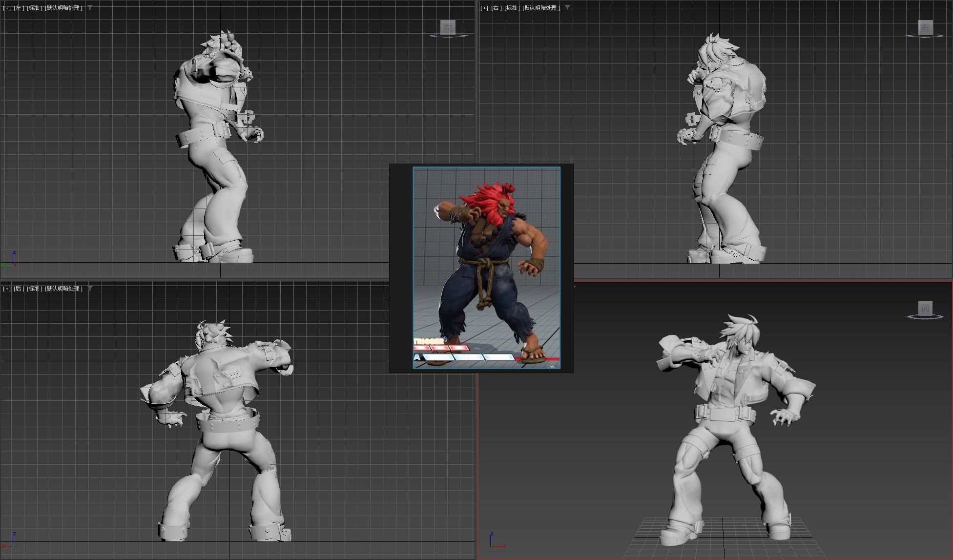Open the [后] point-of-view menu
This screenshot has height=560, width=953.
click(19, 289)
